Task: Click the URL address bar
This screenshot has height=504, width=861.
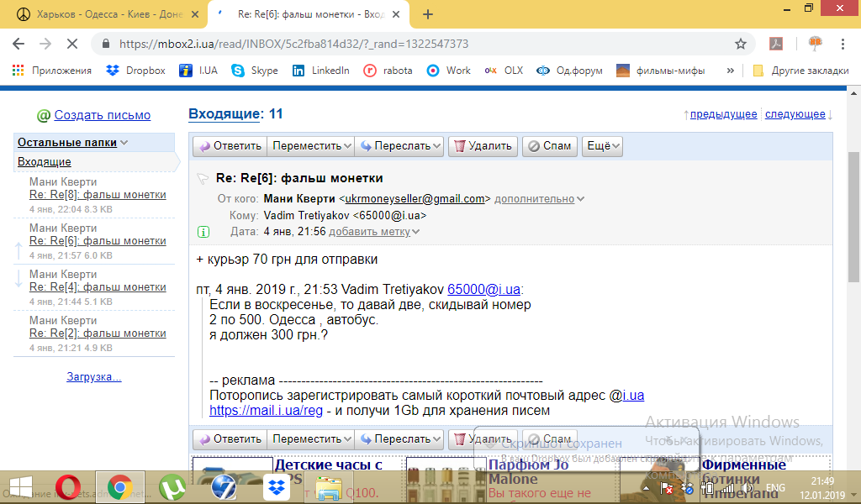Action: 423,44
